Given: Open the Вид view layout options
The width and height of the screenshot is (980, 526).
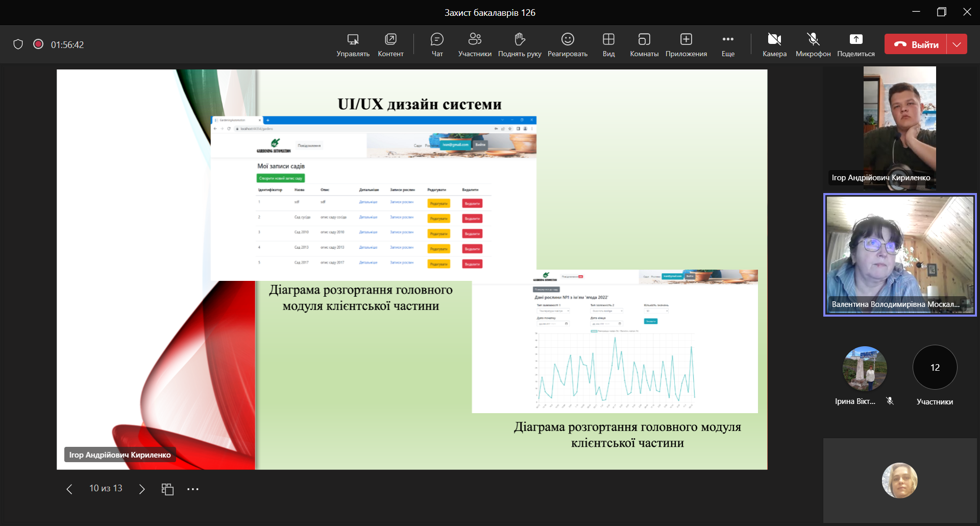Looking at the screenshot, I should tap(608, 45).
